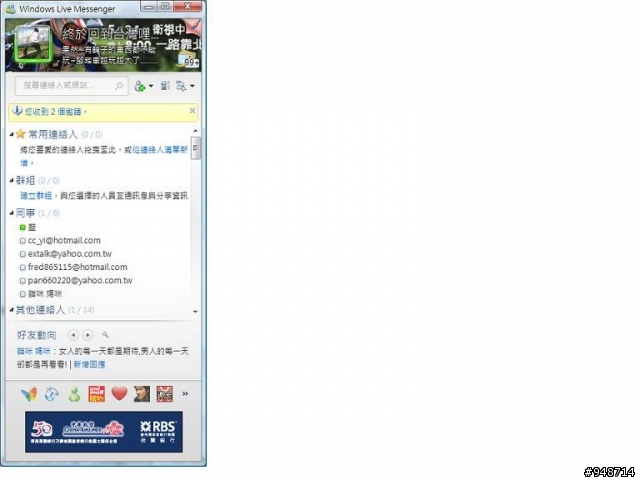
Task: Minimize the Messenger window
Action: pyautogui.click(x=149, y=7)
